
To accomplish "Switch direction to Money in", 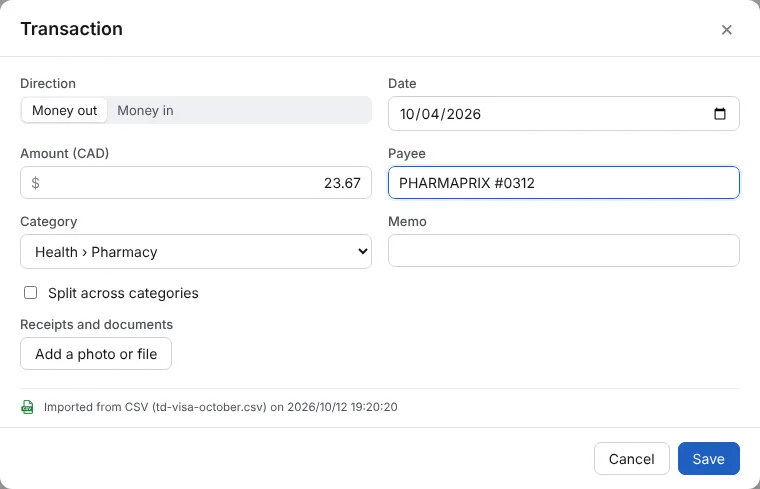I will pos(145,110).
